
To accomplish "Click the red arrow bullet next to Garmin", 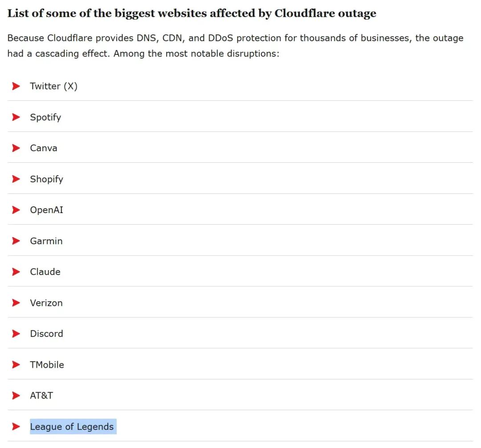I will [16, 241].
